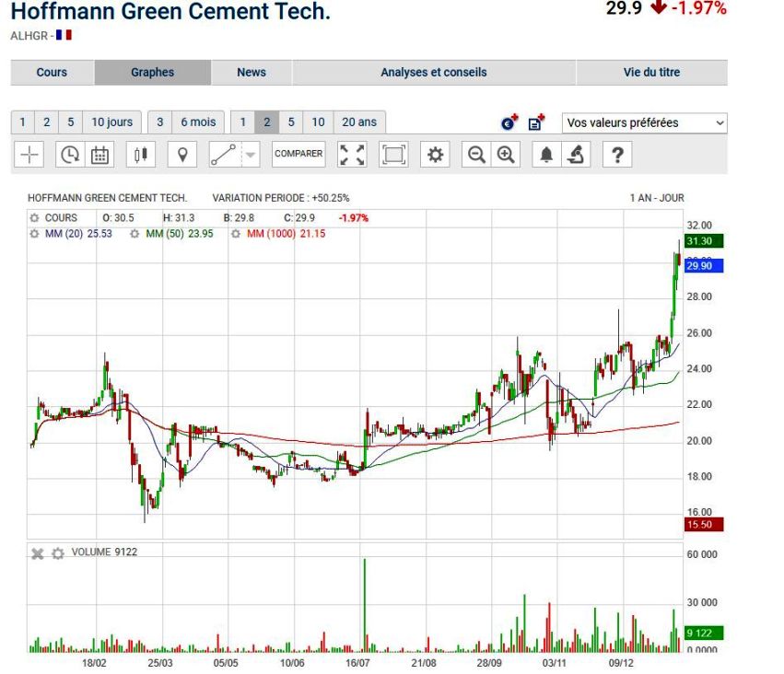Image resolution: width=784 pixels, height=674 pixels.
Task: Click the 31.30 high price label
Action: (704, 241)
